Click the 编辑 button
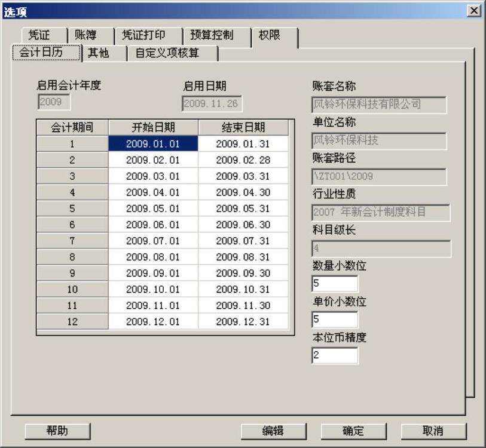The height and width of the screenshot is (448, 486). click(x=273, y=431)
